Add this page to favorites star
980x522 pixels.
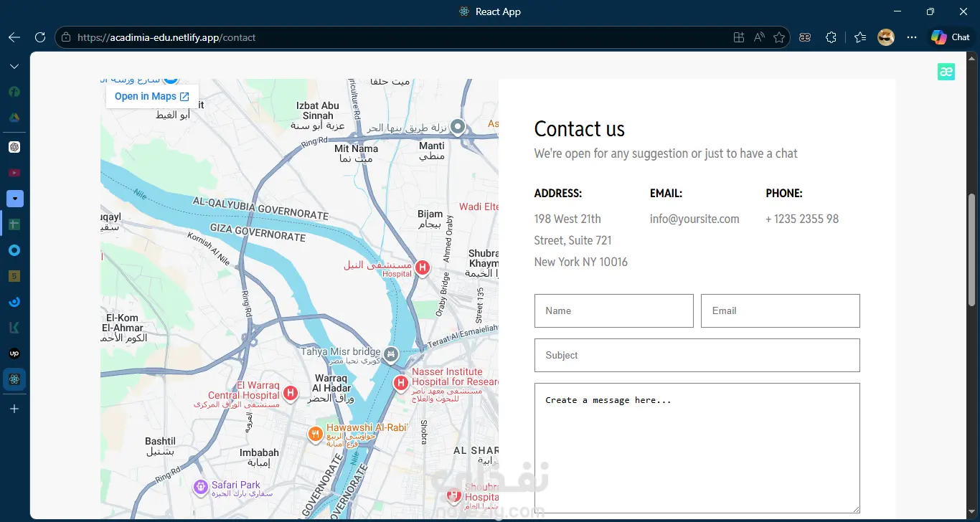coord(779,37)
